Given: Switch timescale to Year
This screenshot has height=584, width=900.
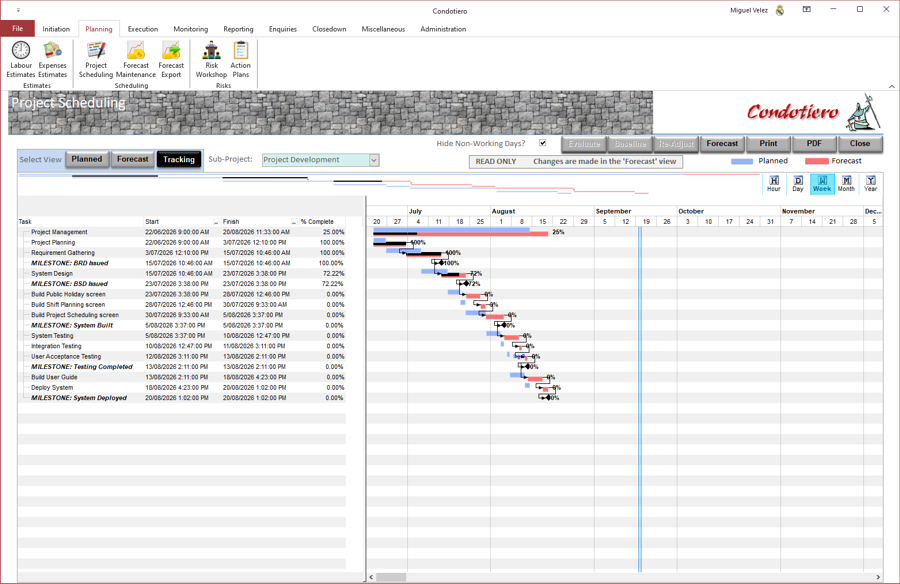Looking at the screenshot, I should coord(871,184).
